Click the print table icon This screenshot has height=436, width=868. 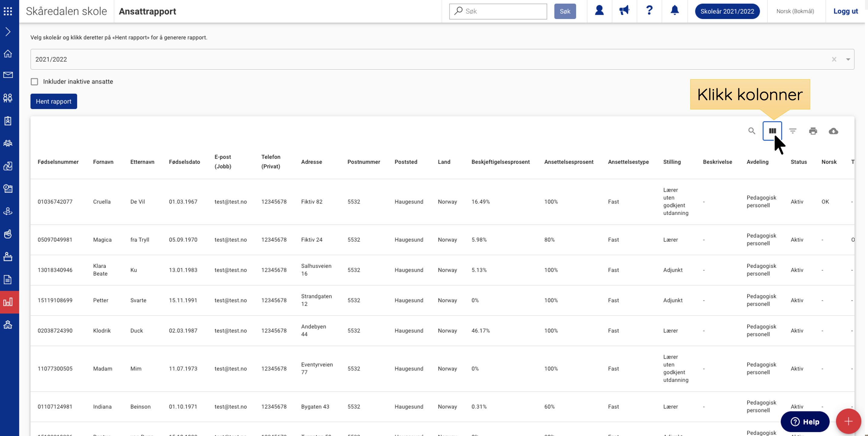tap(813, 131)
